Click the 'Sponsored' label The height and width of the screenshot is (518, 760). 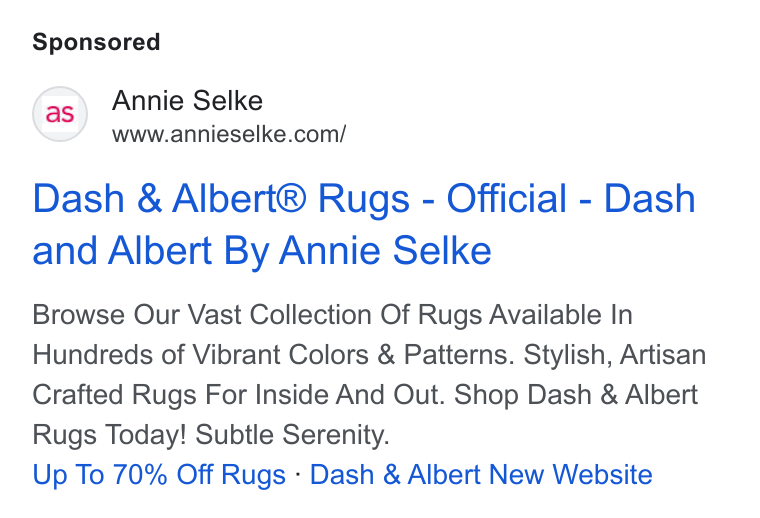point(96,42)
